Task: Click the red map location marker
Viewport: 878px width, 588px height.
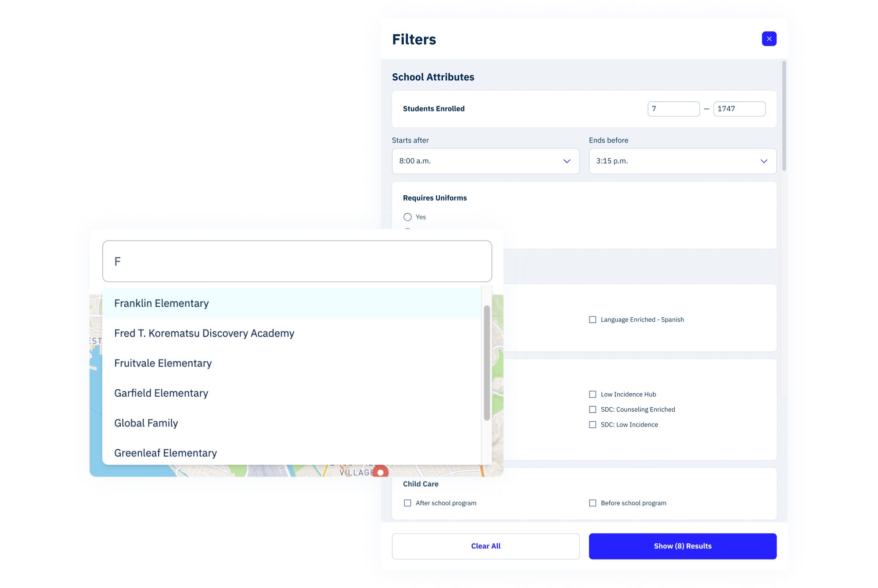Action: 381,472
